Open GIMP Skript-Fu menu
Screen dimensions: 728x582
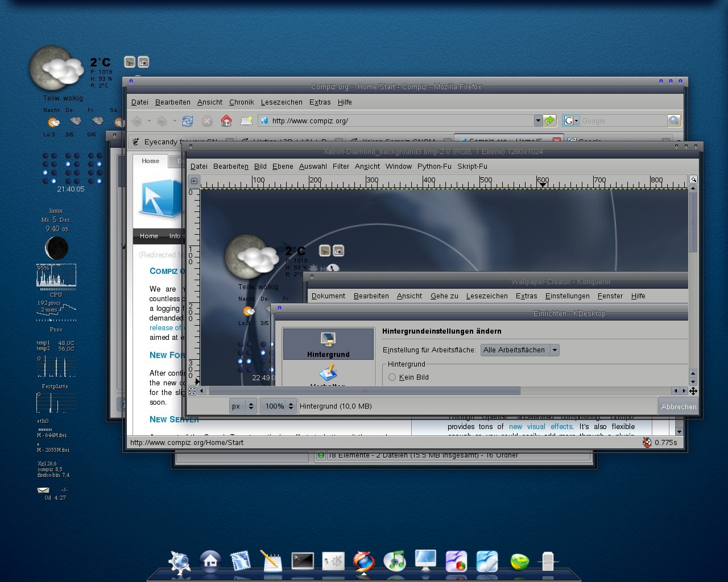472,167
